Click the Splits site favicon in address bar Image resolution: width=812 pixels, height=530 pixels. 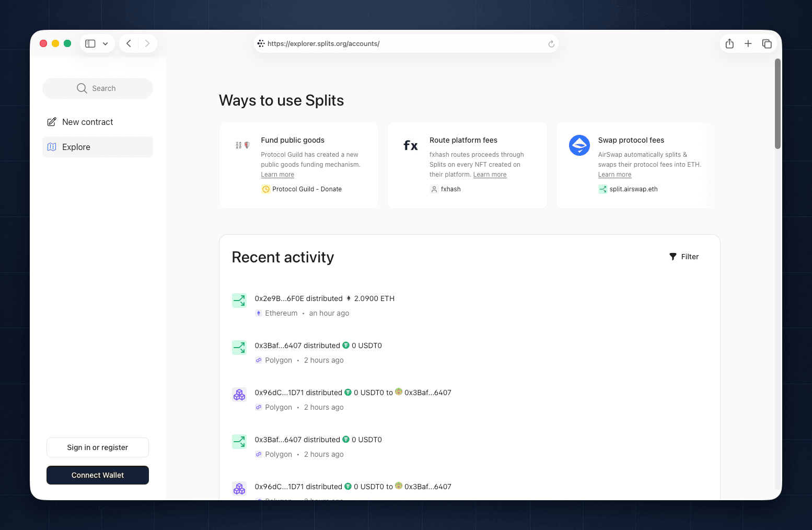click(261, 43)
